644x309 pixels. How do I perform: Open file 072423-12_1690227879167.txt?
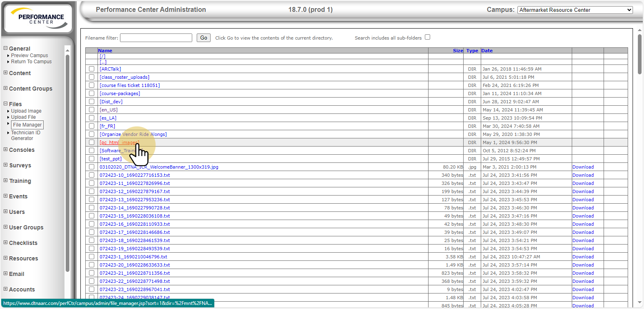[x=135, y=191]
